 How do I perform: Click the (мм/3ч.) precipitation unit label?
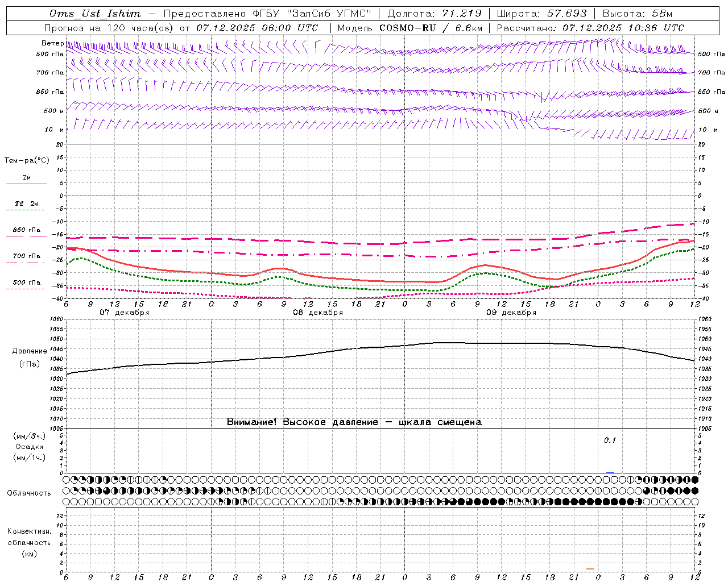[x=30, y=436]
